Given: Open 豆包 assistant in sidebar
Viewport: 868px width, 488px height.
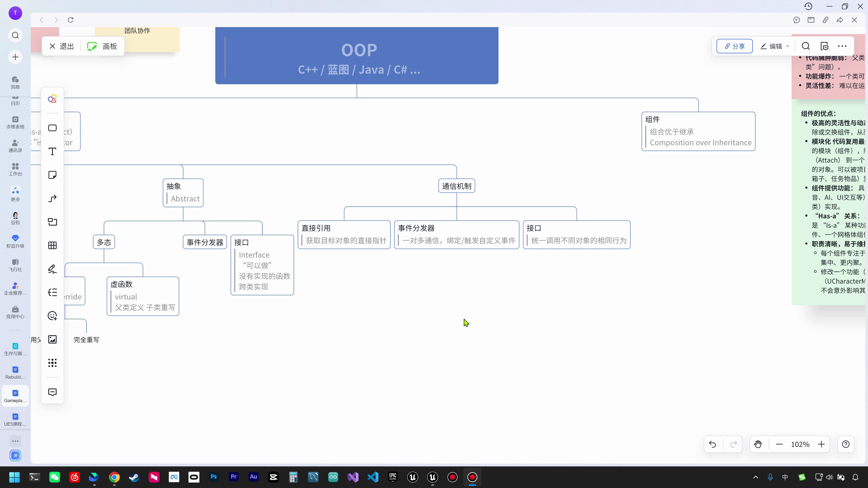Looking at the screenshot, I should [15, 218].
